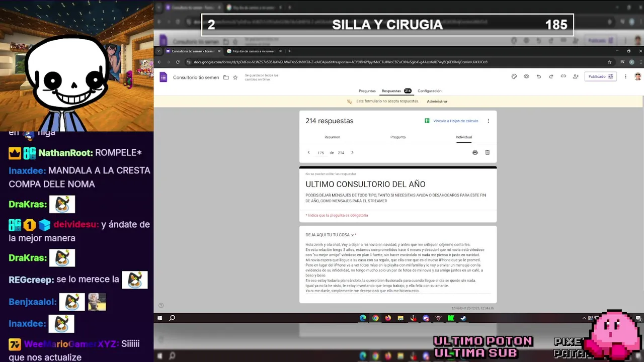
Task: Bookmark this page with the star
Action: point(610,62)
